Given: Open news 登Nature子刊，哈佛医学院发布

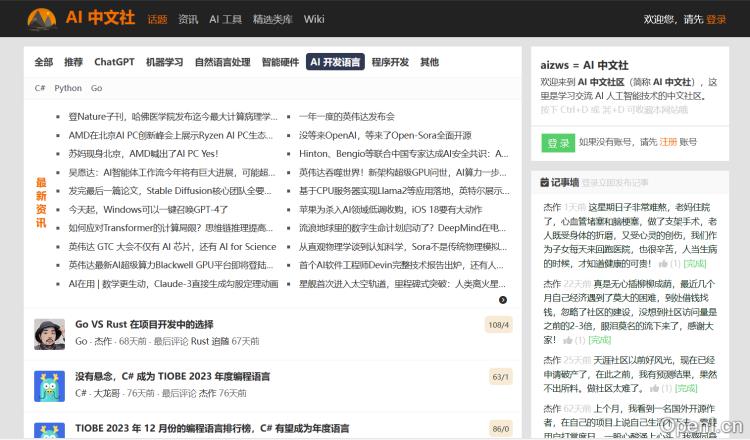Looking at the screenshot, I should pos(173,116).
